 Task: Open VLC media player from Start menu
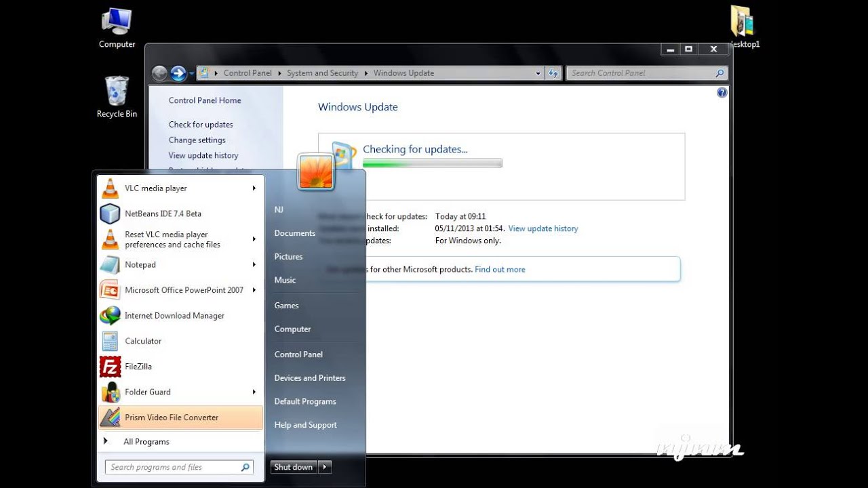[x=180, y=188]
